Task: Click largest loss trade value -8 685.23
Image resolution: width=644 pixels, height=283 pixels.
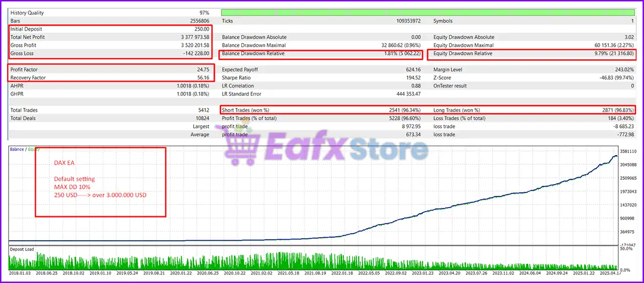Action: pos(623,126)
